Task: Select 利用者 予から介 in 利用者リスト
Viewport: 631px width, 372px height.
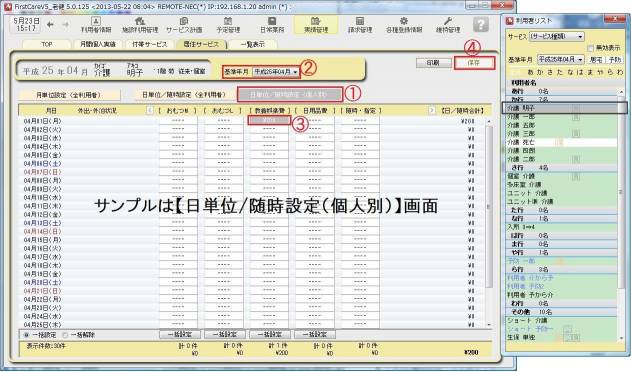Action: pos(561,295)
